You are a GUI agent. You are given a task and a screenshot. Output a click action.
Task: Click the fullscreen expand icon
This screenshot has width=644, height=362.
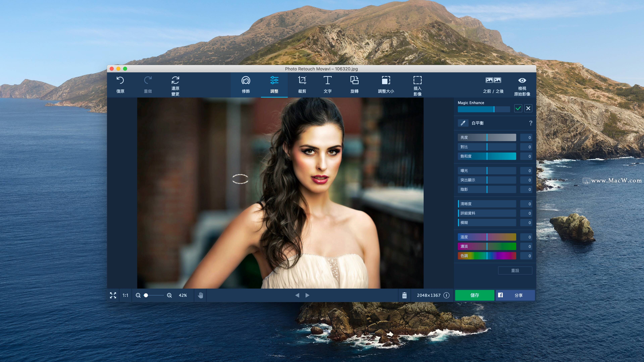[113, 295]
